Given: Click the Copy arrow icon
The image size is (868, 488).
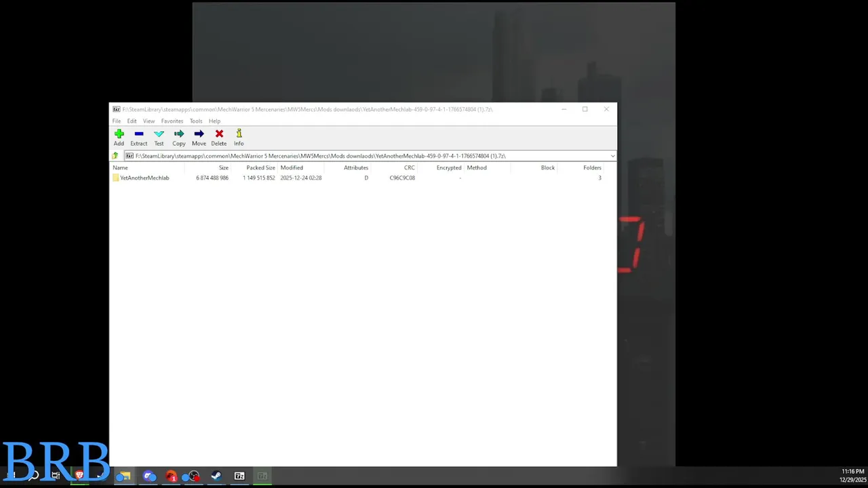Looking at the screenshot, I should pyautogui.click(x=179, y=134).
